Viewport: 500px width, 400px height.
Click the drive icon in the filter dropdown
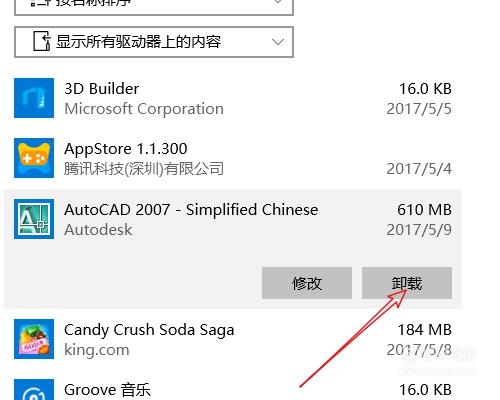42,41
